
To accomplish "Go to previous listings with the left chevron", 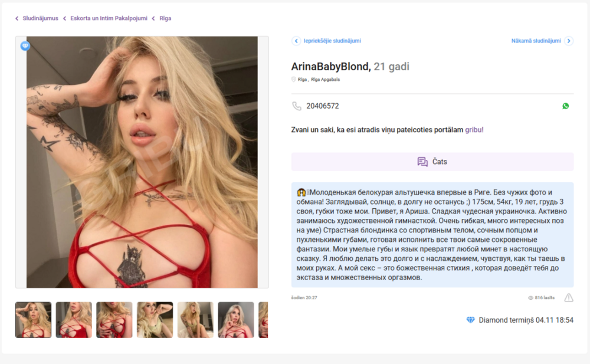I will [296, 41].
